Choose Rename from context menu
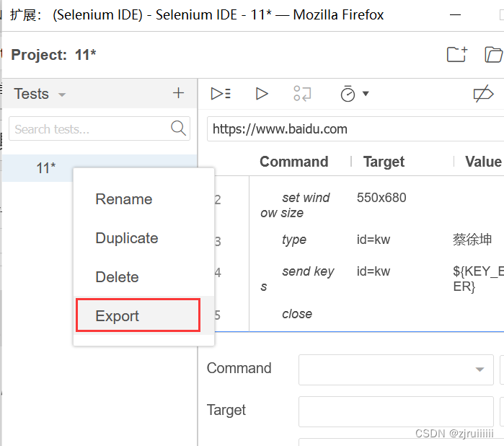This screenshot has width=504, height=446. click(x=124, y=199)
